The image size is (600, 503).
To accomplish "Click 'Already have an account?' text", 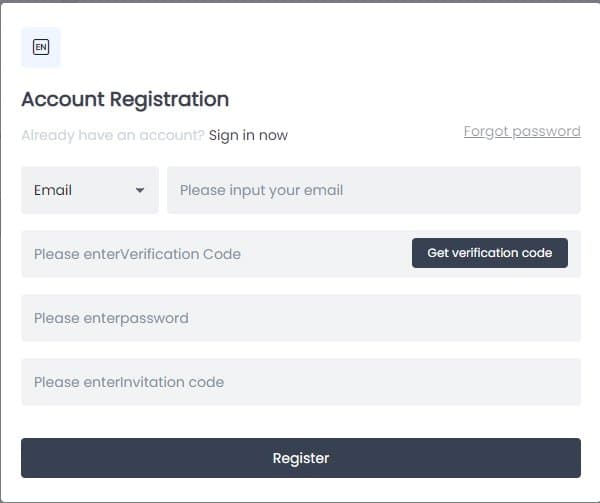I will click(x=113, y=135).
